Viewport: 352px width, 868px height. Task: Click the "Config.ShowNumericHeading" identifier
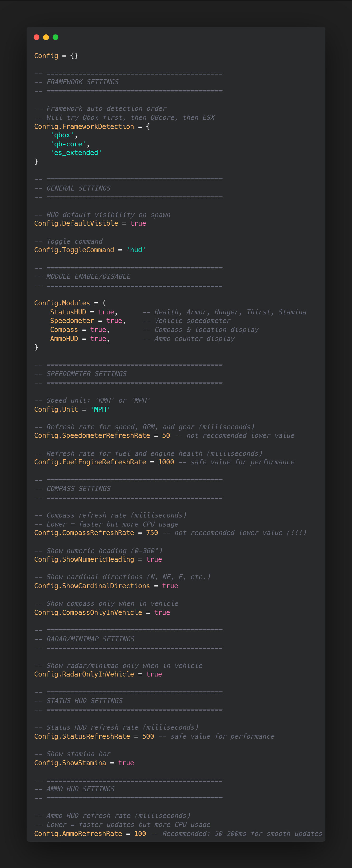84,559
